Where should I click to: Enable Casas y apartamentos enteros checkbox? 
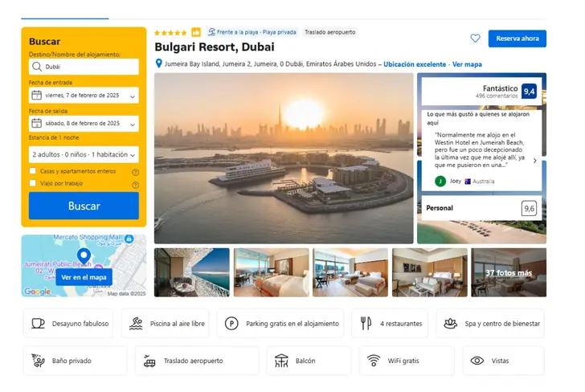(33, 171)
